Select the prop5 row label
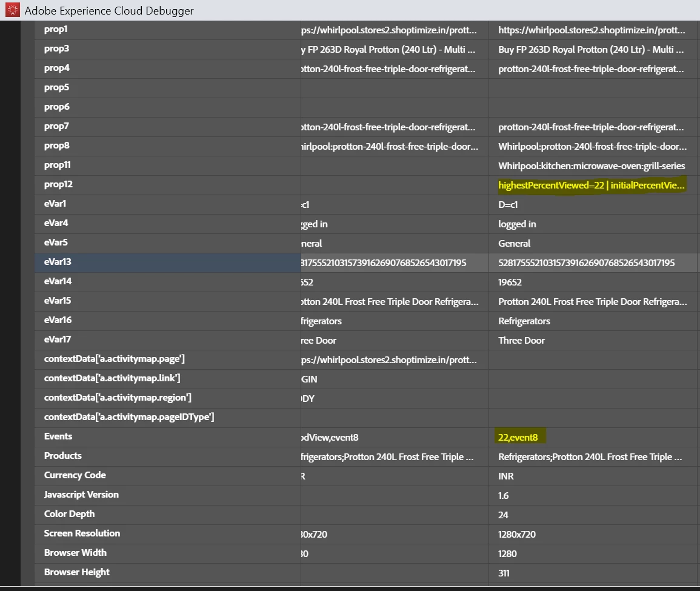 point(57,87)
